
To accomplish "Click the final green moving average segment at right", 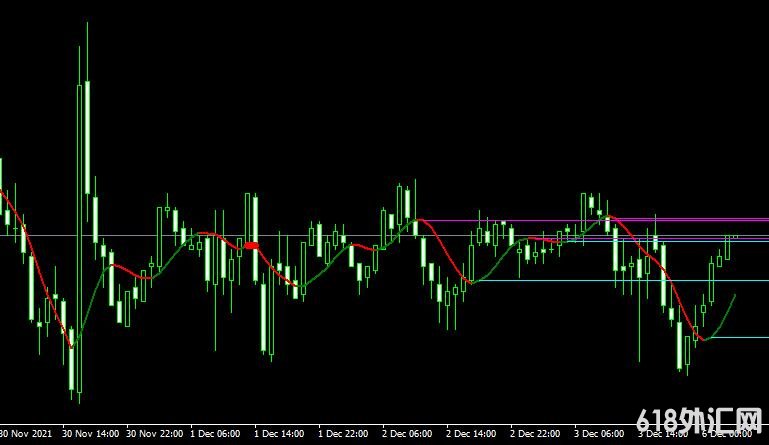I will (x=724, y=312).
